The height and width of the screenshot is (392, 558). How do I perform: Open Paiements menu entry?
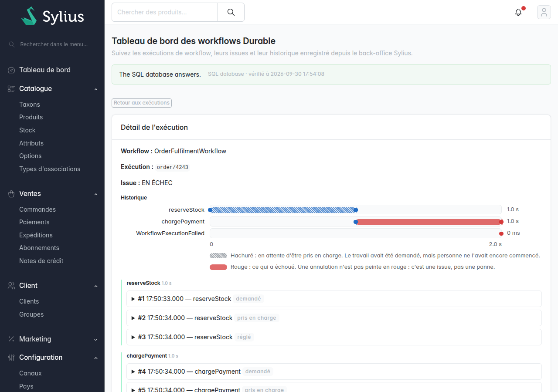pyautogui.click(x=34, y=222)
